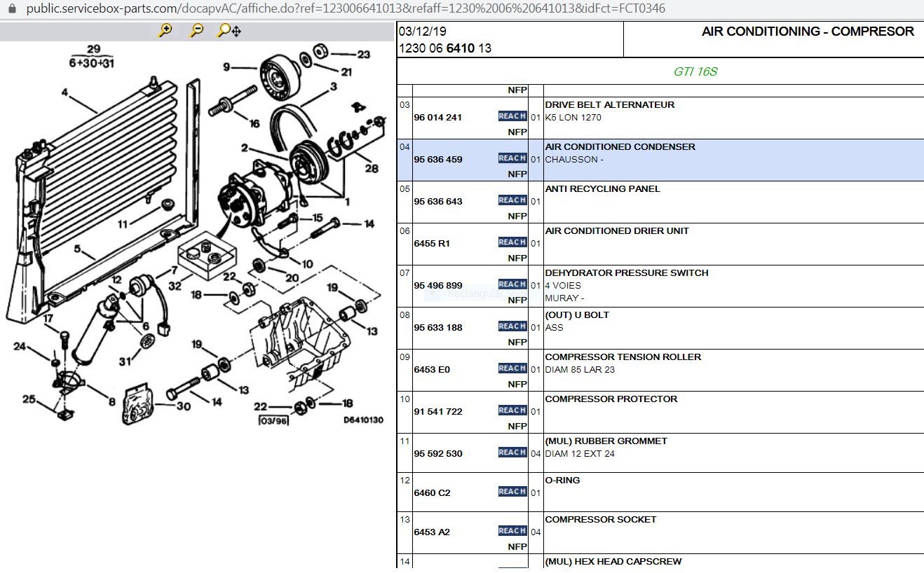The image size is (924, 573).
Task: Click the zoom in magnifier icon
Action: 165,30
